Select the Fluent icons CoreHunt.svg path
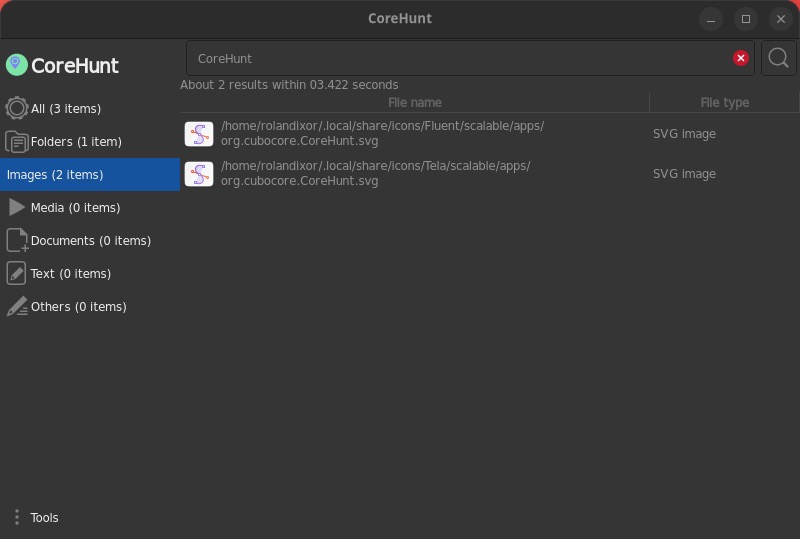This screenshot has height=539, width=800. [x=383, y=133]
